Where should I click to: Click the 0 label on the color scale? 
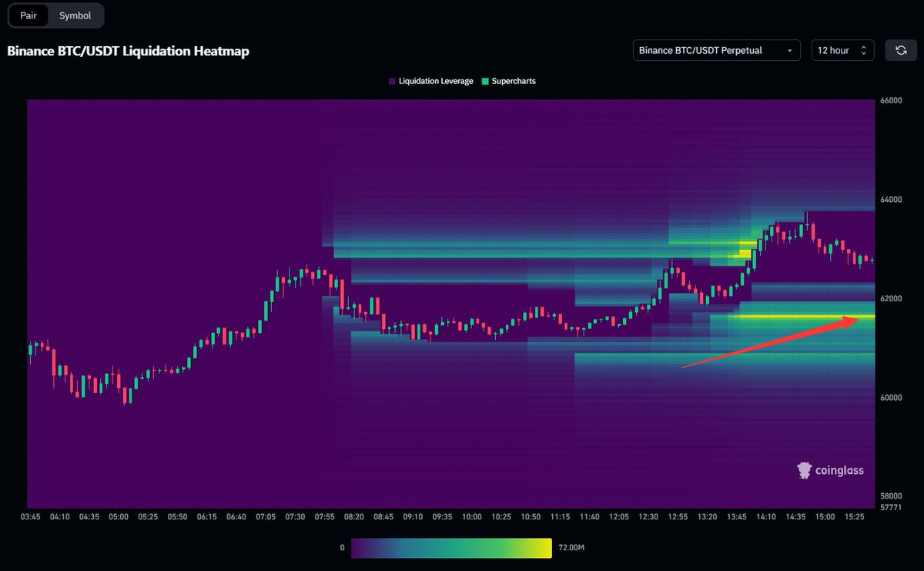tap(342, 547)
